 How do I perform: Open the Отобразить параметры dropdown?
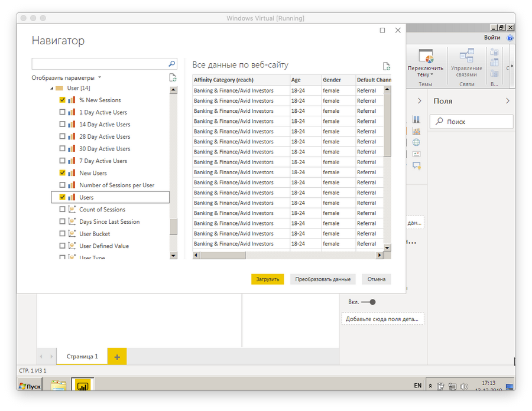[66, 78]
